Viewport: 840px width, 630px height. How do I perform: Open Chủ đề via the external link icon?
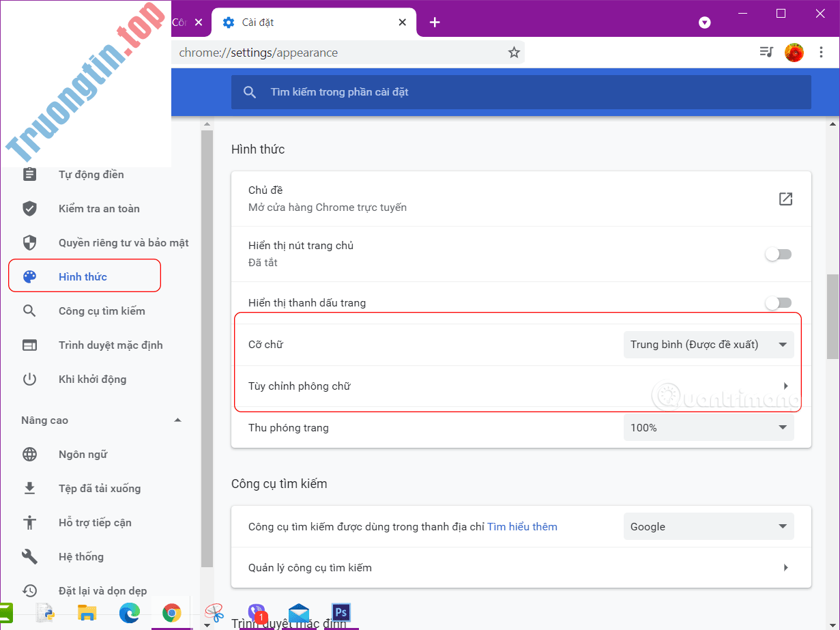click(x=785, y=199)
